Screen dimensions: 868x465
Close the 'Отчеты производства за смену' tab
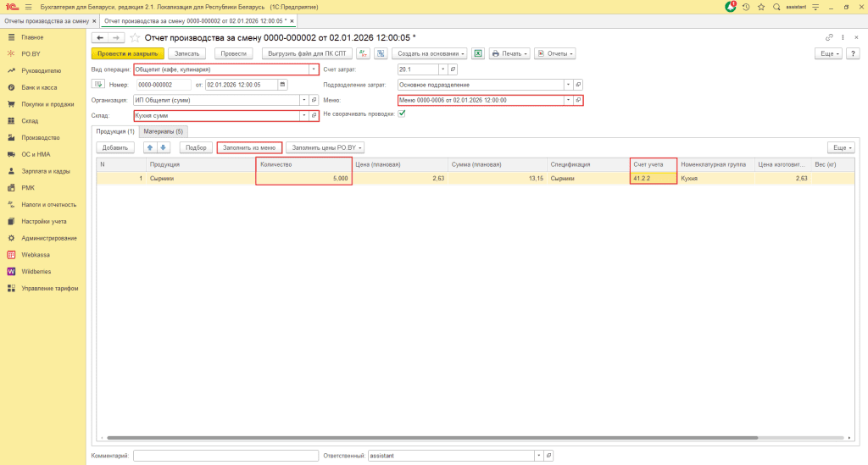coord(94,19)
